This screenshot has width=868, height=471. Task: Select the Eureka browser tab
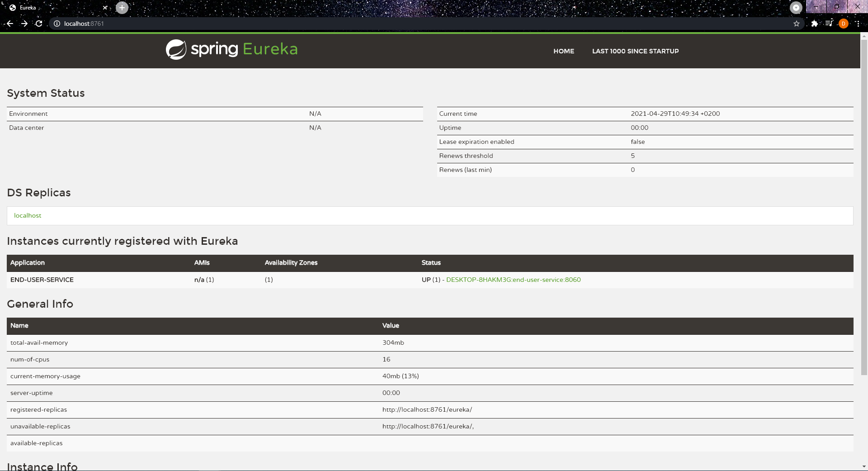[58, 8]
